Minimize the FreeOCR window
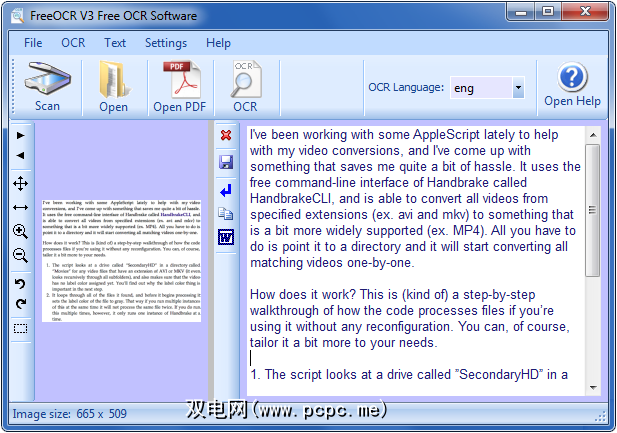This screenshot has height=433, width=617. [521, 11]
